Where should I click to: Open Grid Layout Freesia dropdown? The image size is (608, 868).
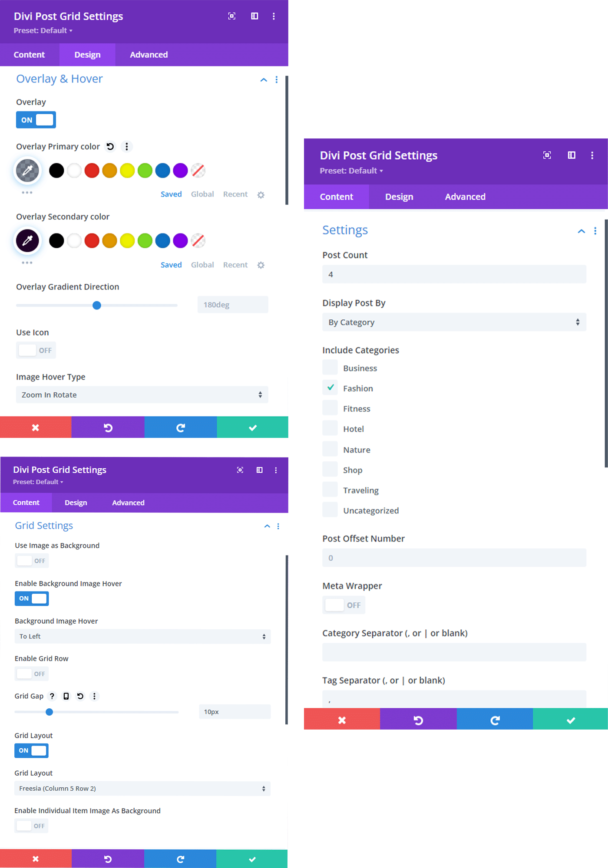pos(142,789)
